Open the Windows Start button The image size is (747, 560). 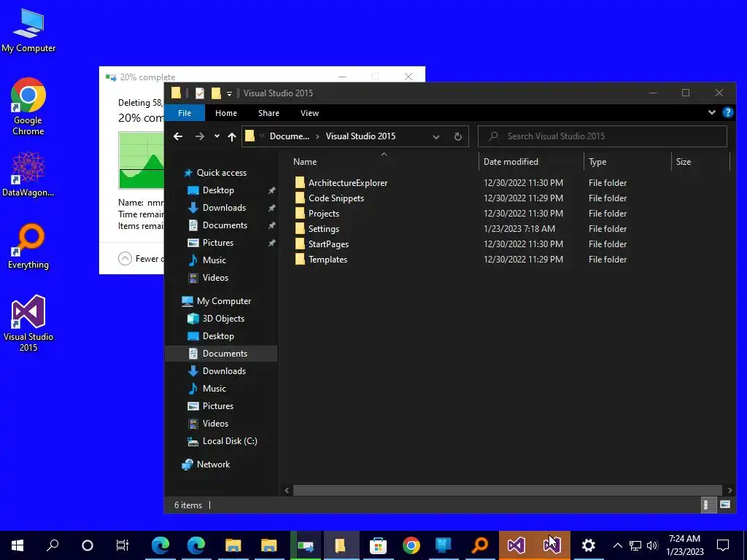tap(18, 545)
